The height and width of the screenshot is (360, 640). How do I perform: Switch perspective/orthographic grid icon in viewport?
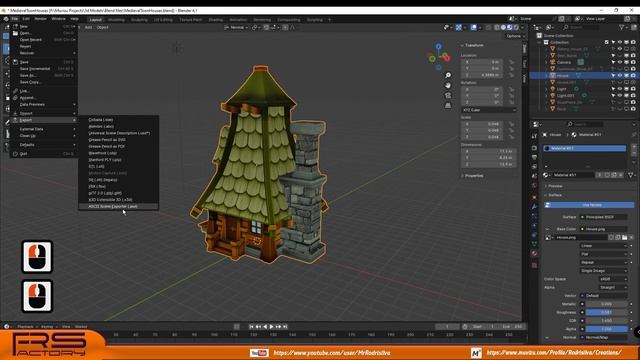click(448, 105)
